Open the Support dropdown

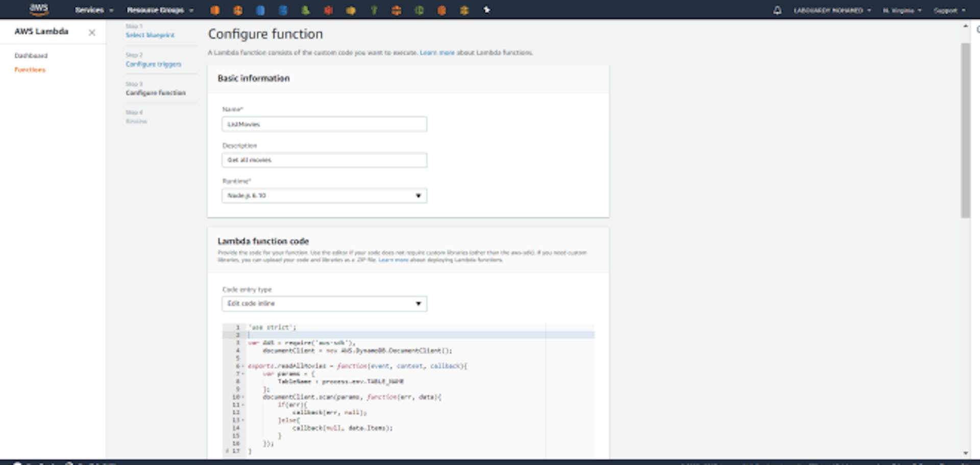949,10
